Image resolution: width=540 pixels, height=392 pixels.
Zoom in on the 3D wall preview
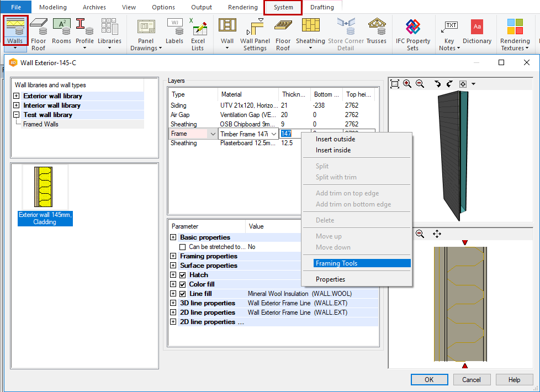click(407, 84)
